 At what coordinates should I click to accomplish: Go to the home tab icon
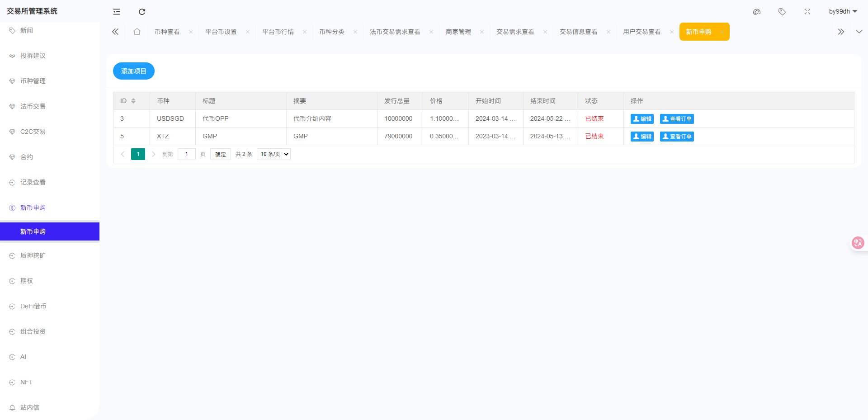(x=137, y=32)
